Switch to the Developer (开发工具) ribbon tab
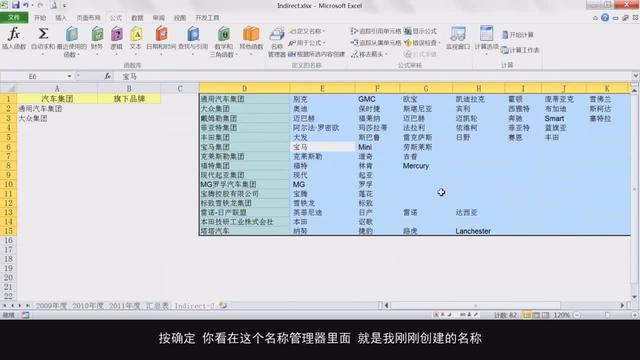Viewport: 640px width, 360px height. pos(207,18)
